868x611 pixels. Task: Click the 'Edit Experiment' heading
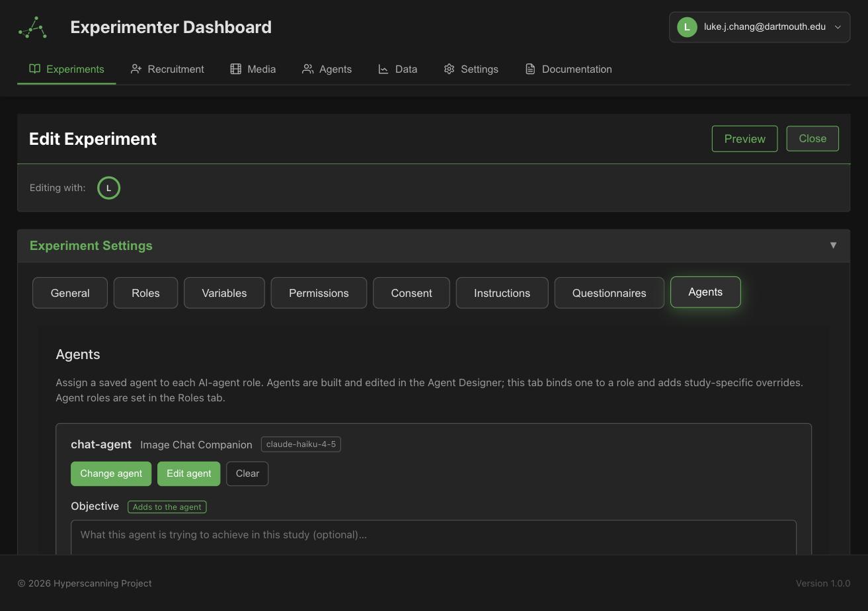[93, 139]
